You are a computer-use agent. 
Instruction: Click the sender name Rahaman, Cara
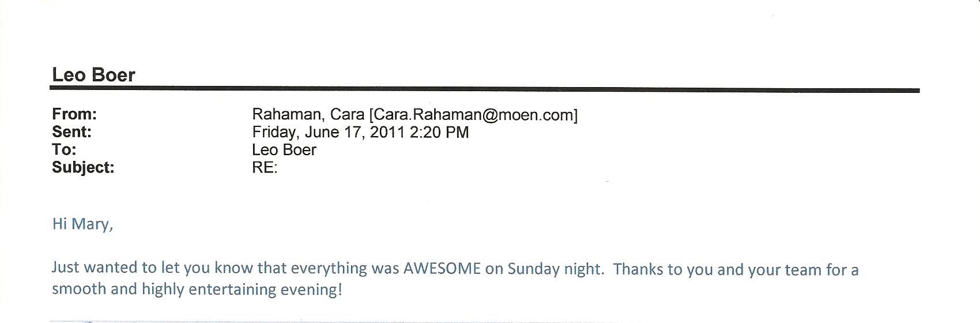[308, 115]
